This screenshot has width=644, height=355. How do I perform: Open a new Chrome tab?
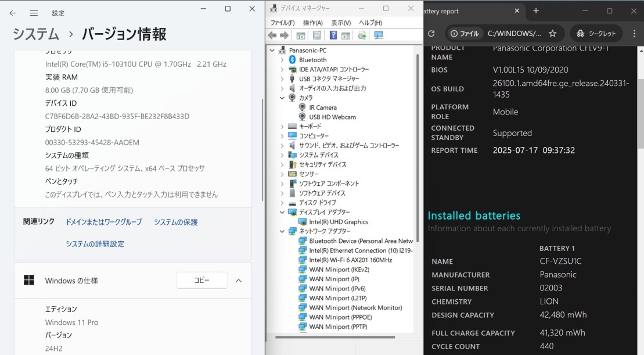point(536,11)
